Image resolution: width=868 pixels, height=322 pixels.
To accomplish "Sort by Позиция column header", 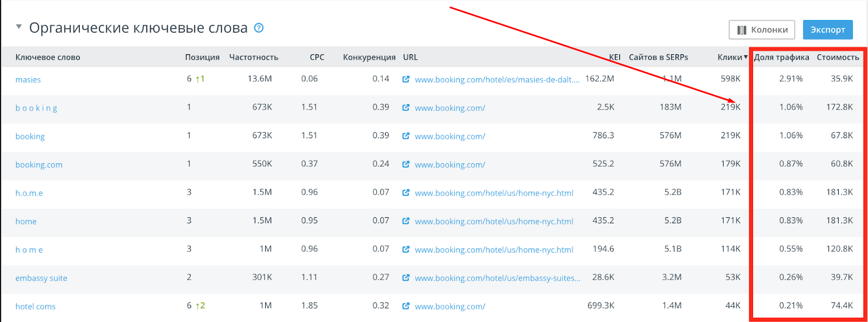I will (202, 57).
